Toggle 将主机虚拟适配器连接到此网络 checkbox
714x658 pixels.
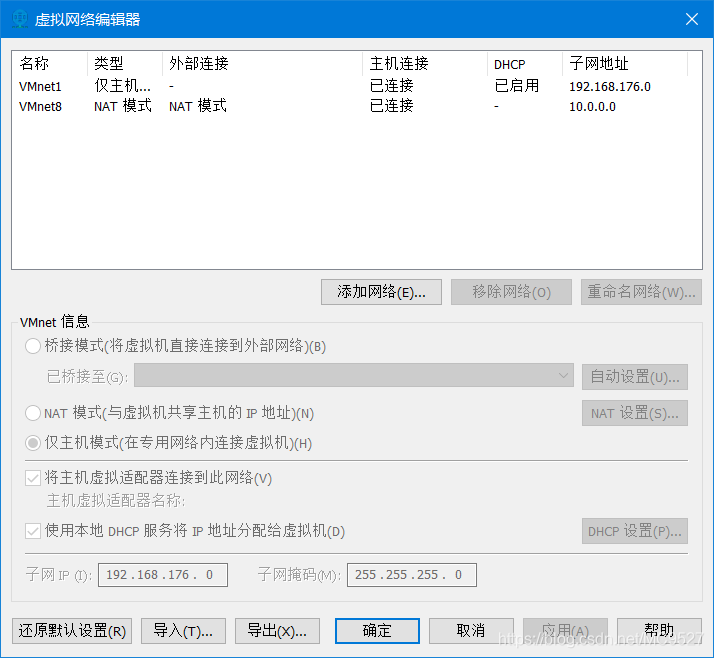(x=33, y=478)
